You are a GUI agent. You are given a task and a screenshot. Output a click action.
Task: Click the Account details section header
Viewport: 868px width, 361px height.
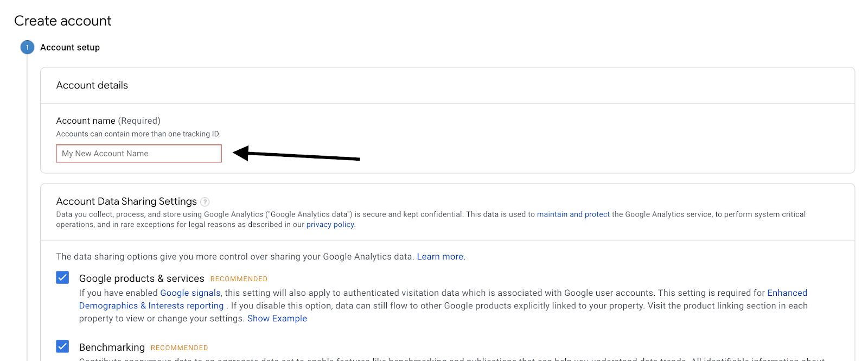point(92,85)
